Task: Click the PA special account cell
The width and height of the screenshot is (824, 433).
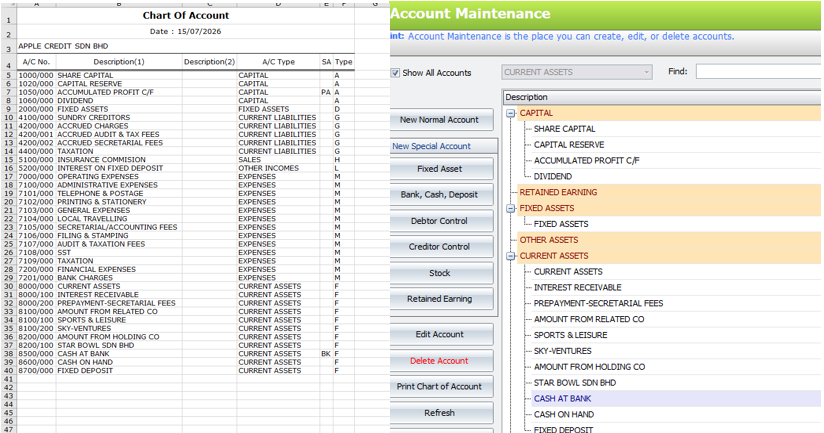Action: point(326,92)
